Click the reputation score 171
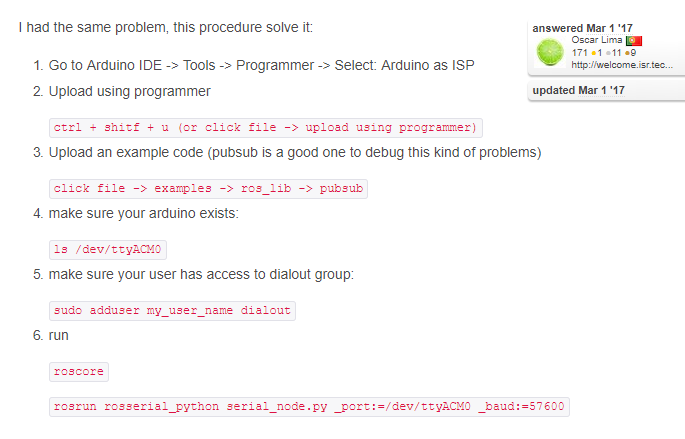Viewport: 685px width, 439px height. pos(580,52)
